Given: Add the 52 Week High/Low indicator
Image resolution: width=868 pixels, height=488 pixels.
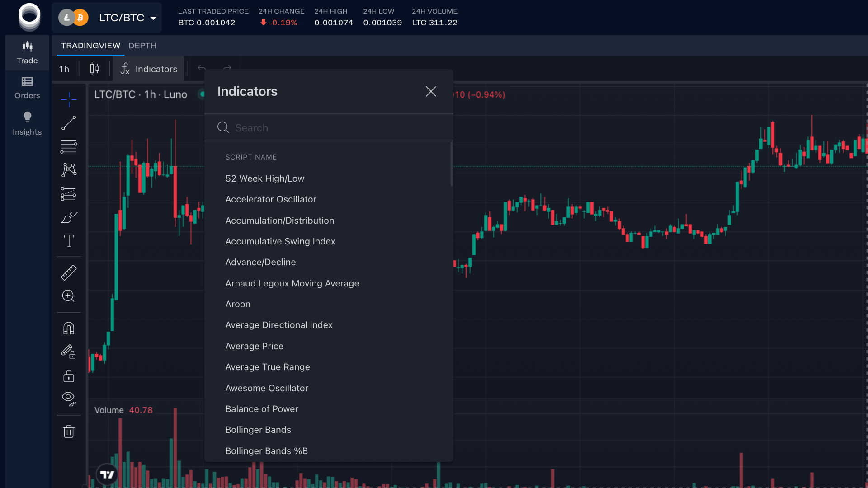Looking at the screenshot, I should (328, 178).
